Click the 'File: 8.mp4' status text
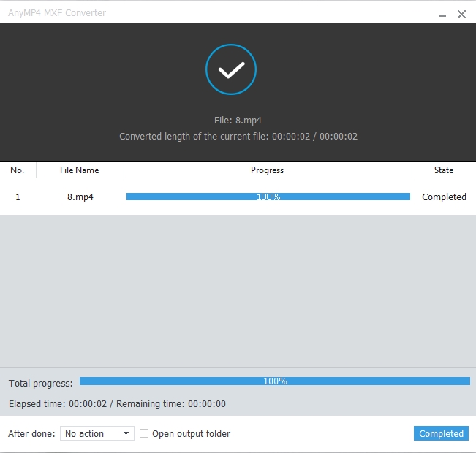476x453 pixels. [238, 120]
